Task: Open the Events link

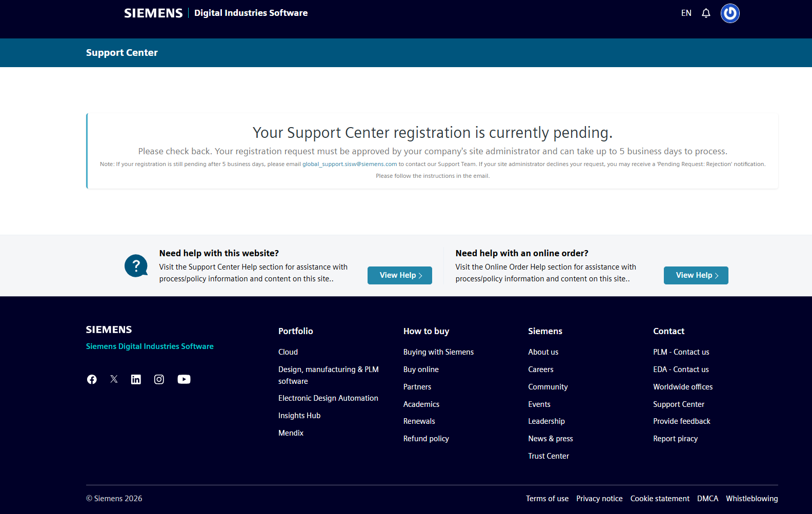Action: point(539,404)
